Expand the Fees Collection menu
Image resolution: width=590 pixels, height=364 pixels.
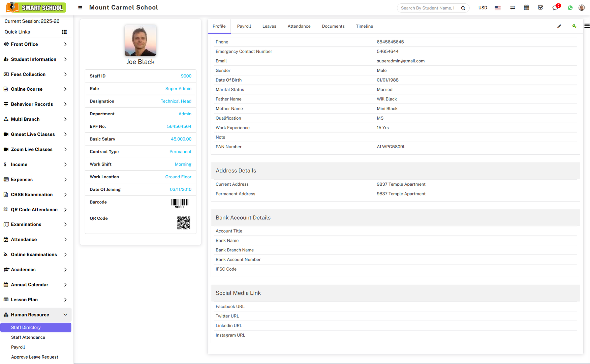(36, 74)
